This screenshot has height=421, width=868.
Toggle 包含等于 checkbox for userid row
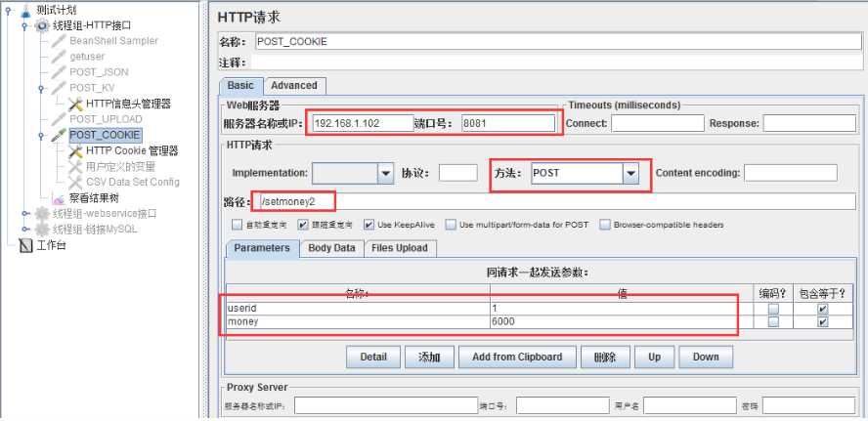[823, 309]
